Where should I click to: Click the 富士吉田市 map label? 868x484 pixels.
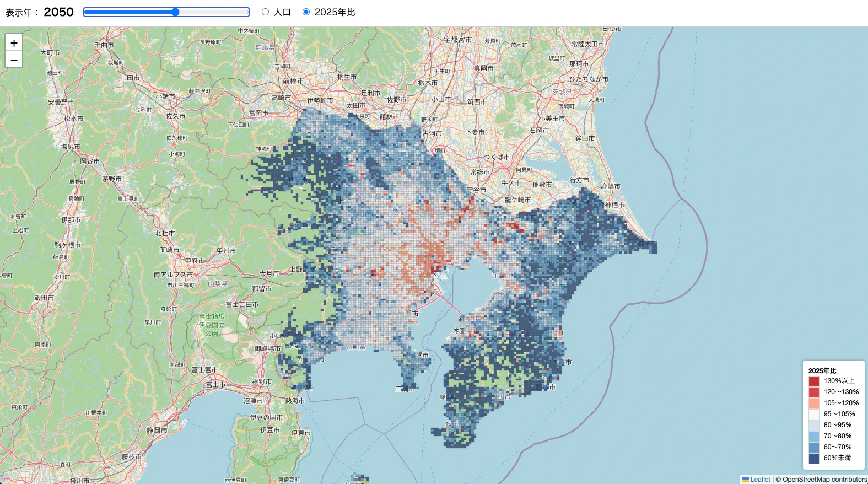[242, 304]
